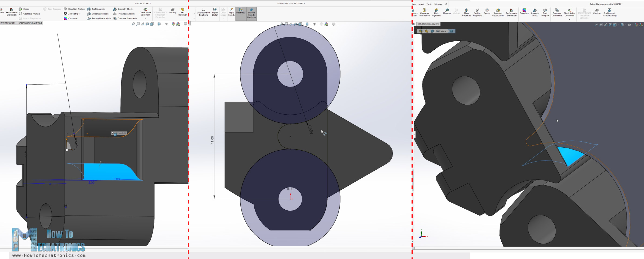The height and width of the screenshot is (259, 644).
Task: Open the SOLIDWORKS Add-Ins tab
Action: [x=428, y=24]
